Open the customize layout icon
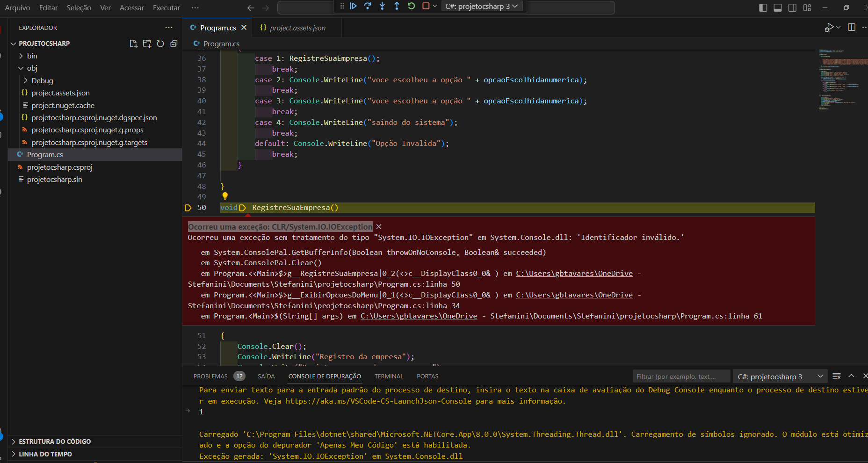This screenshot has height=463, width=868. click(807, 8)
